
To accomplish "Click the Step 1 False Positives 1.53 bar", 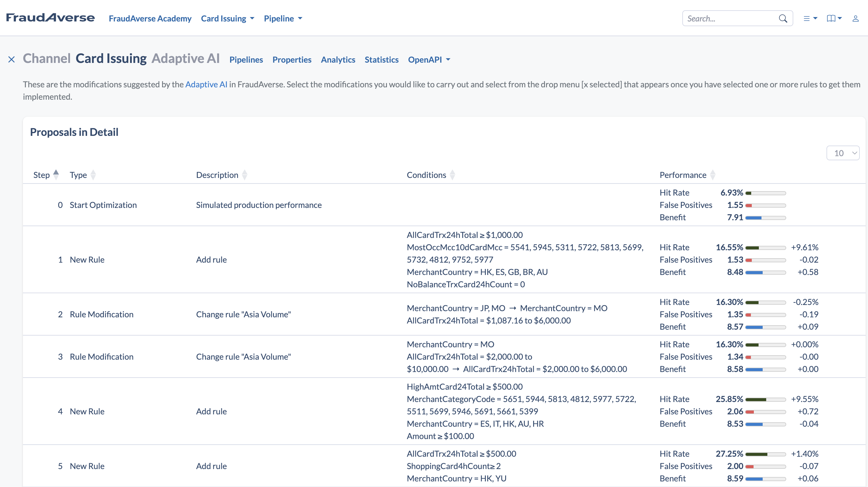I will click(766, 260).
